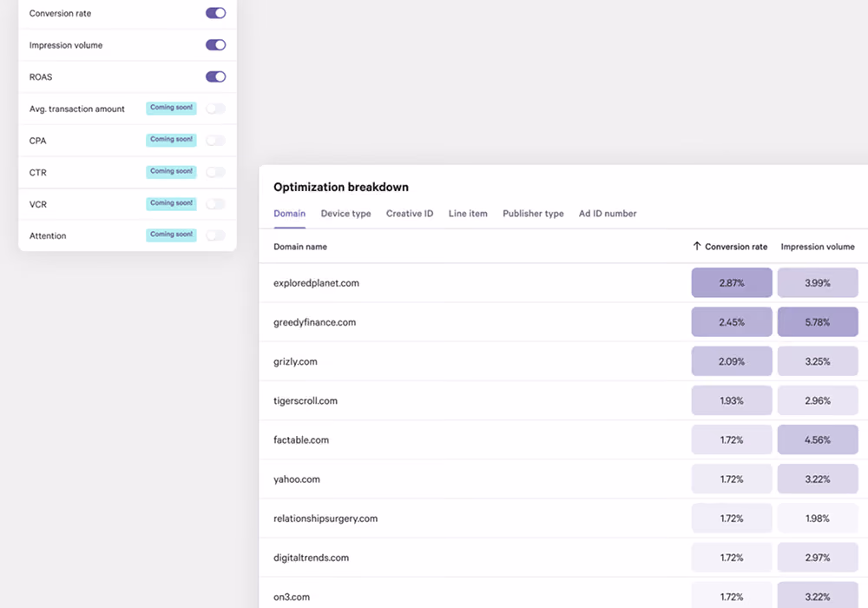Open the Creative ID tab
The width and height of the screenshot is (868, 608).
410,213
